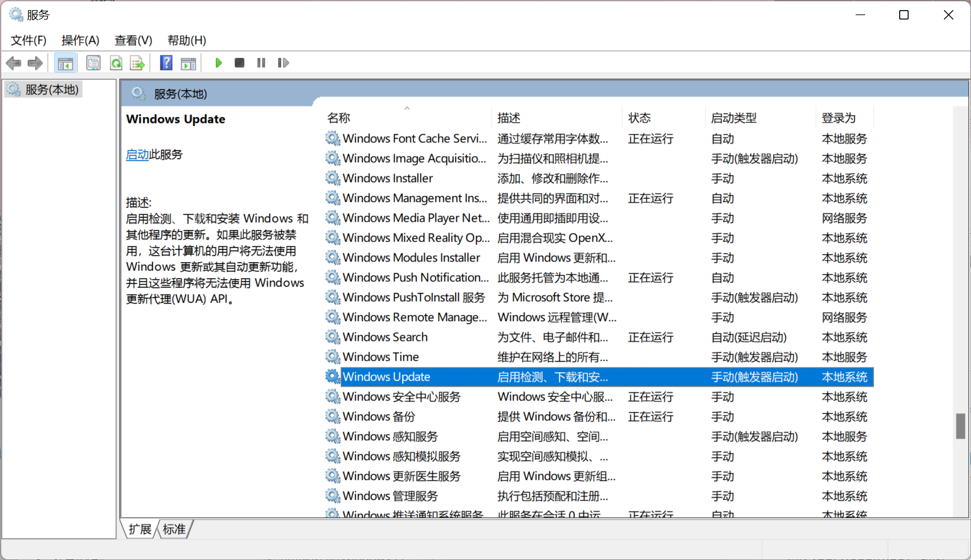Click 手动(触发器启动) startup type of Windows Time
This screenshot has height=560, width=971.
click(x=754, y=357)
